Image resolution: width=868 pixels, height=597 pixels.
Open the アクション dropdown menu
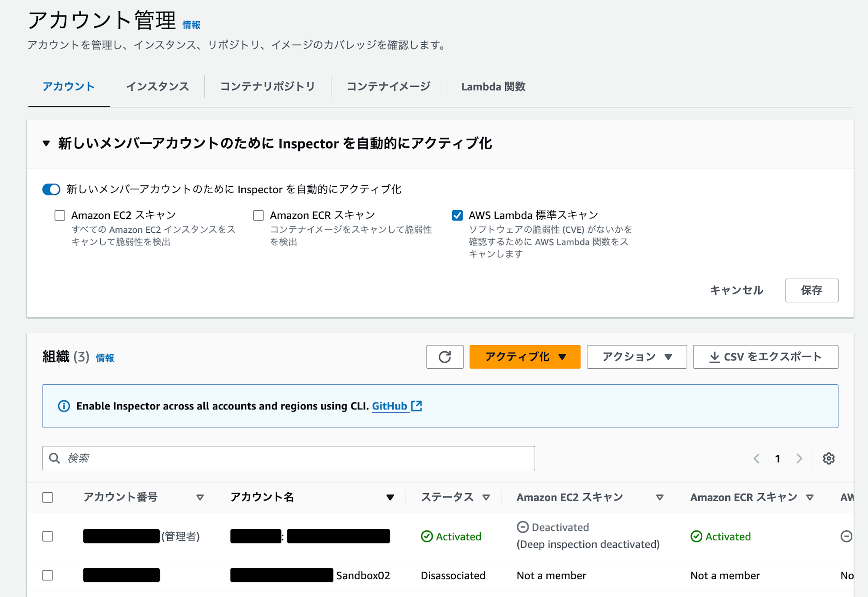tap(637, 357)
